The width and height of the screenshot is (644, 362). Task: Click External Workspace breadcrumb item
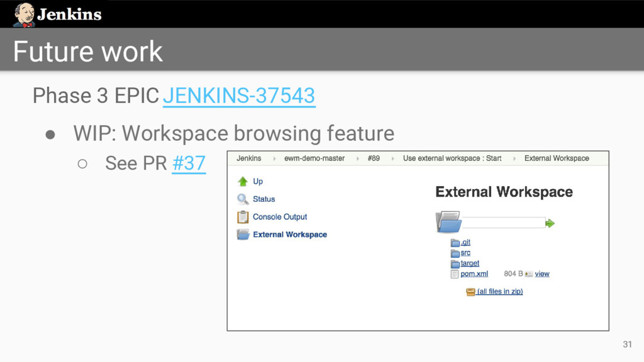coord(557,158)
